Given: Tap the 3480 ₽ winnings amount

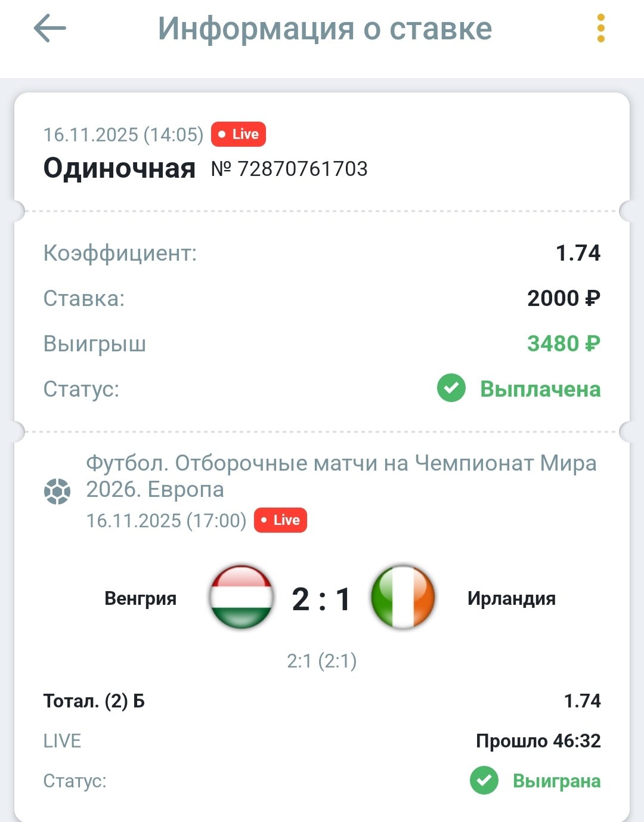Looking at the screenshot, I should click(x=563, y=344).
